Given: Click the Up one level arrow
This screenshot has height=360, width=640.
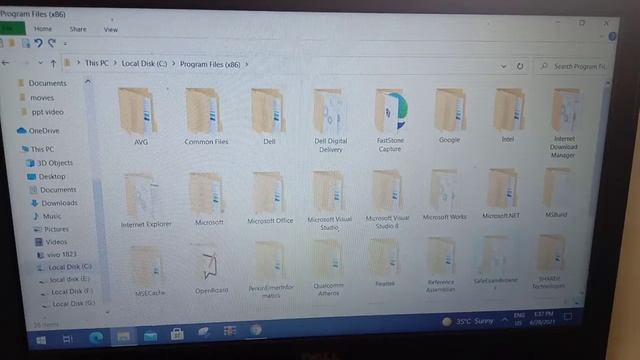Looking at the screenshot, I should pos(53,64).
